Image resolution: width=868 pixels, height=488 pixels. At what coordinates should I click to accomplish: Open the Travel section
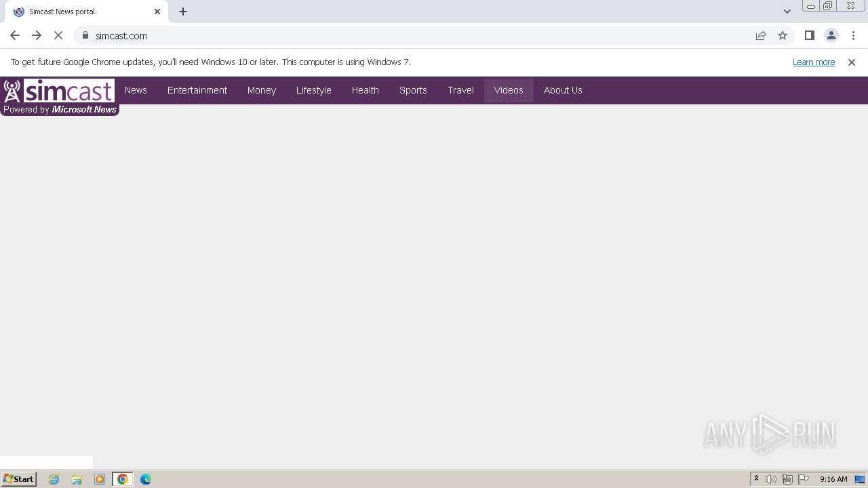pos(461,90)
